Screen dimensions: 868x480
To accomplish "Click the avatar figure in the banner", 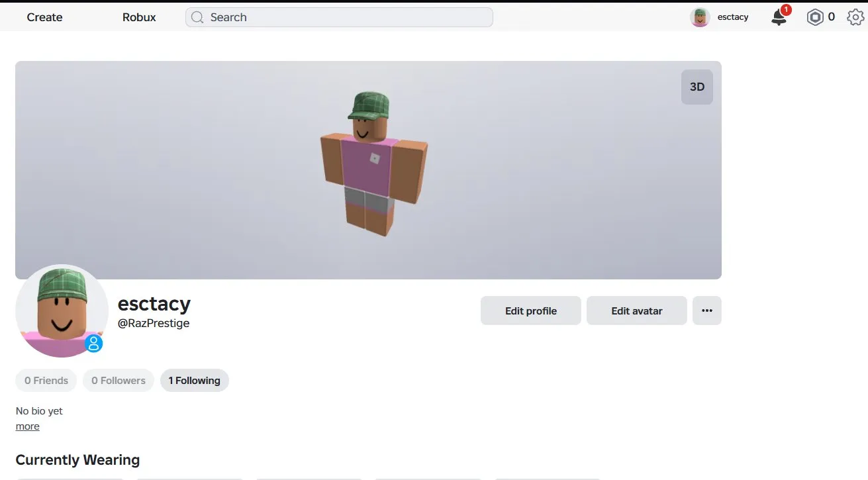I will point(374,164).
